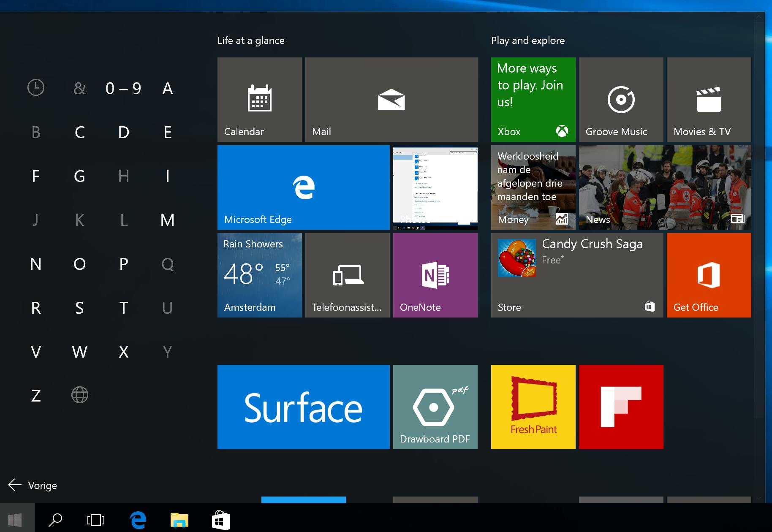Select the letter G in the index
772x532 pixels.
point(80,176)
